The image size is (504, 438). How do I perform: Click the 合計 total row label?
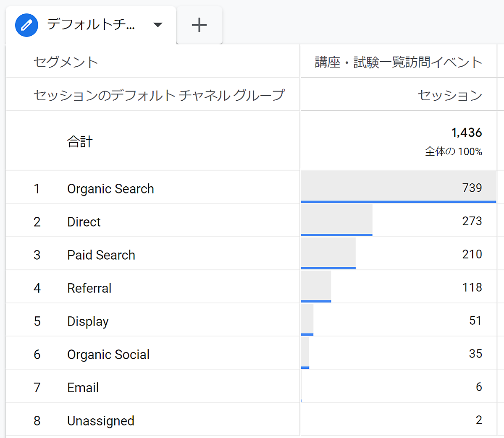point(80,142)
